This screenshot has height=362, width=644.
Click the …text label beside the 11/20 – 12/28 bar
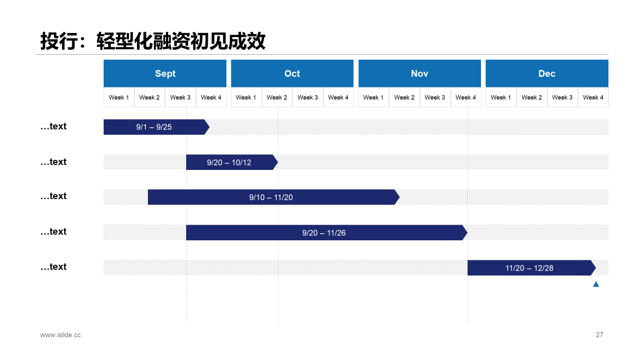coord(53,267)
